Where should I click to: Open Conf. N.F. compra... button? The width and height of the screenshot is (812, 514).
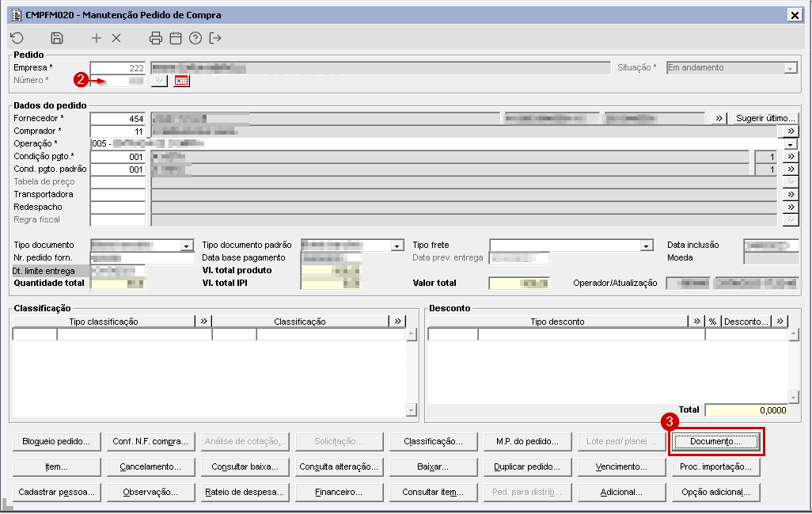[150, 441]
